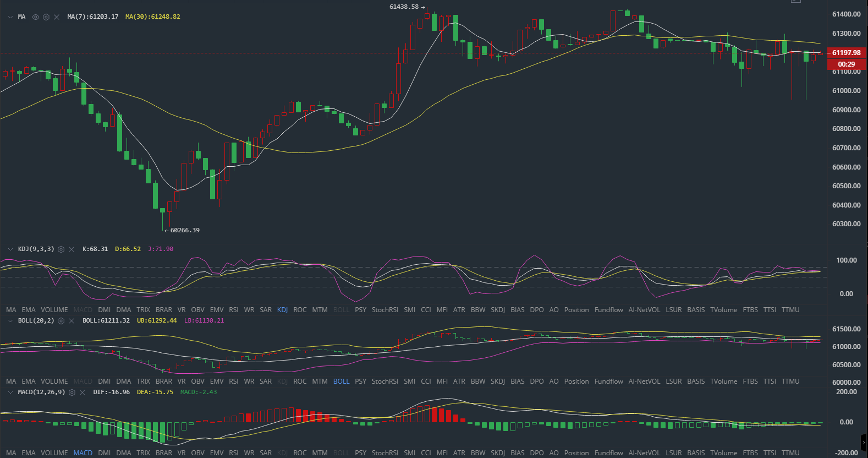
Task: Choose TRIX in the MACD-highlighted indicator row
Action: [x=143, y=453]
